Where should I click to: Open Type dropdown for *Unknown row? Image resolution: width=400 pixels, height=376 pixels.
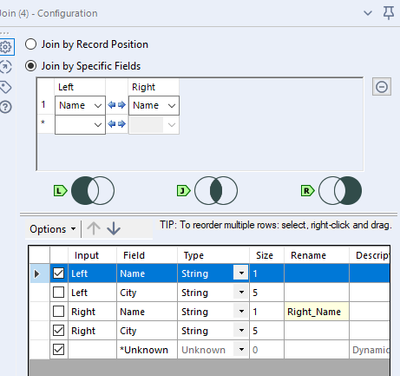click(241, 349)
